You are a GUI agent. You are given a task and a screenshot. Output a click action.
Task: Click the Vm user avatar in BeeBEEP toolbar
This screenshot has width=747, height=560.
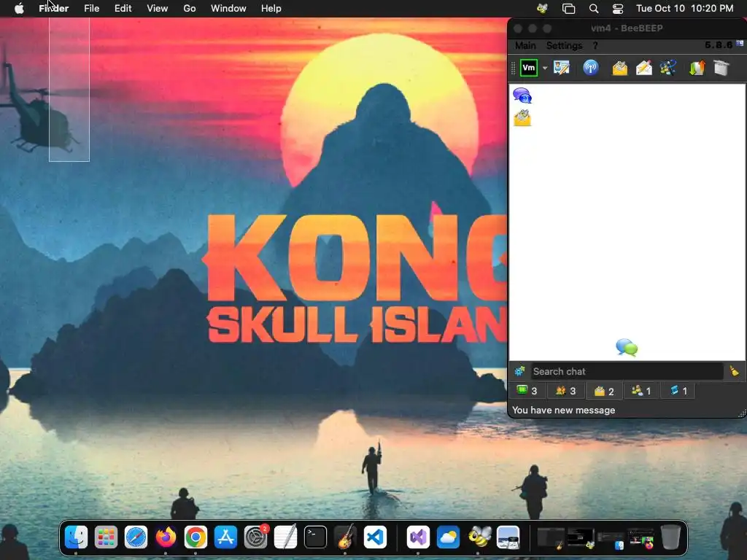(529, 68)
